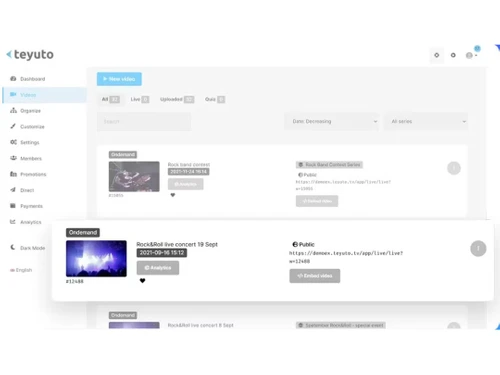The height and width of the screenshot is (375, 500).
Task: Open the All series filter dropdown
Action: coord(426,121)
